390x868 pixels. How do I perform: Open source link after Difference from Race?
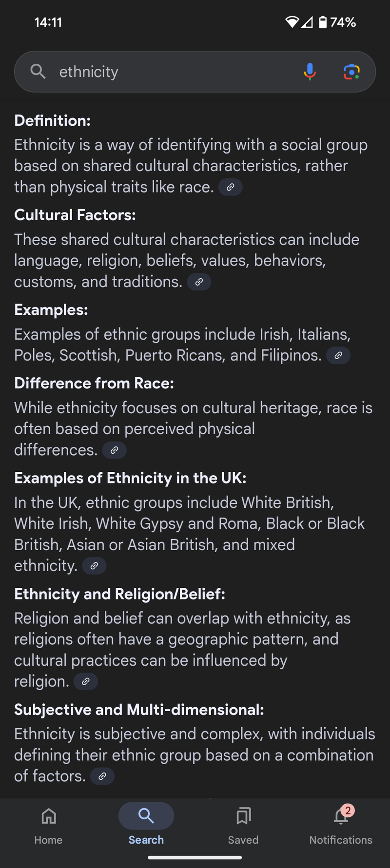(x=114, y=450)
